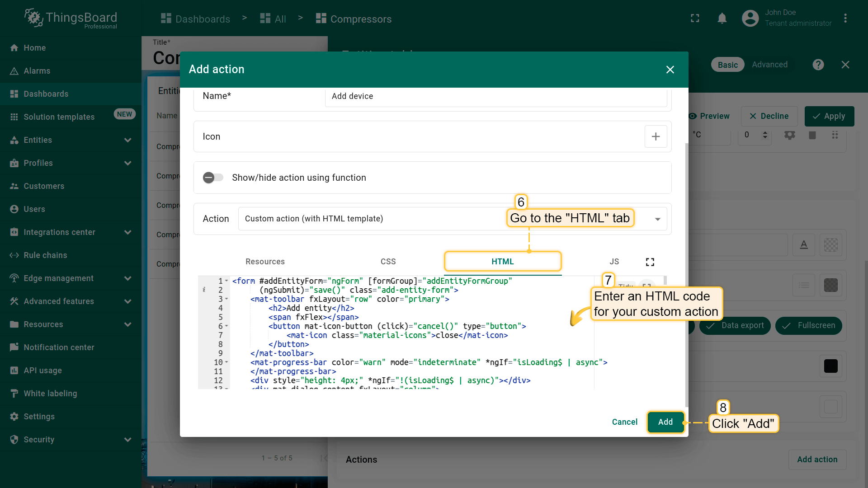The width and height of the screenshot is (868, 488).
Task: Click the black color swatch
Action: [x=830, y=366]
